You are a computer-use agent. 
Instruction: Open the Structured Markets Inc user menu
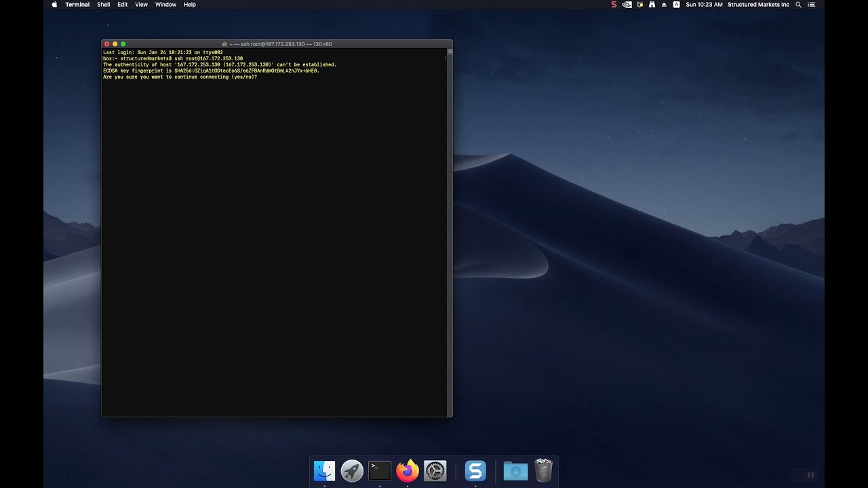[758, 4]
